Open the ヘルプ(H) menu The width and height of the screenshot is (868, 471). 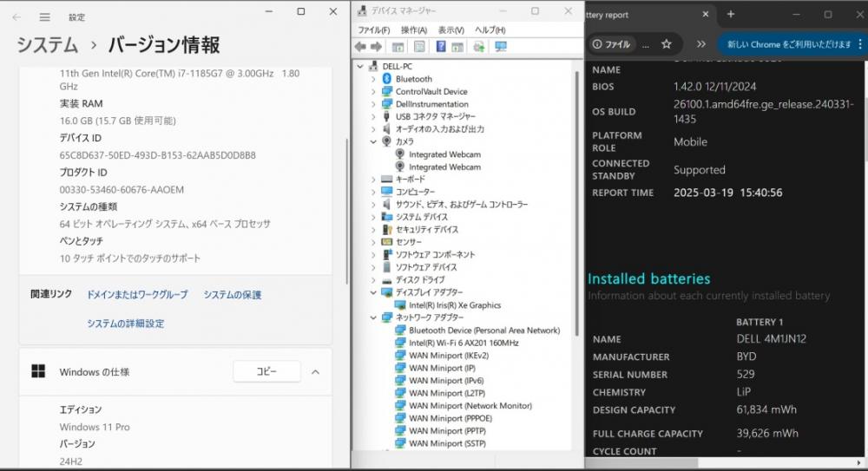pyautogui.click(x=490, y=29)
